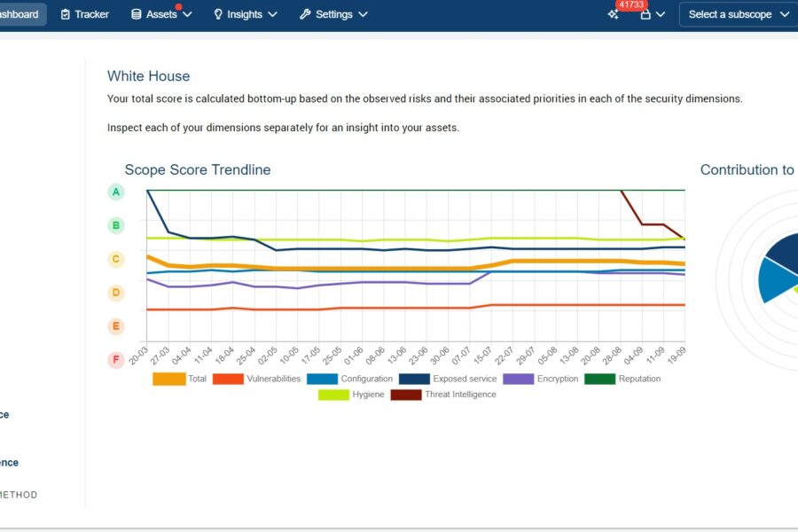
Task: Click the sparkle icon in the top bar
Action: point(614,14)
